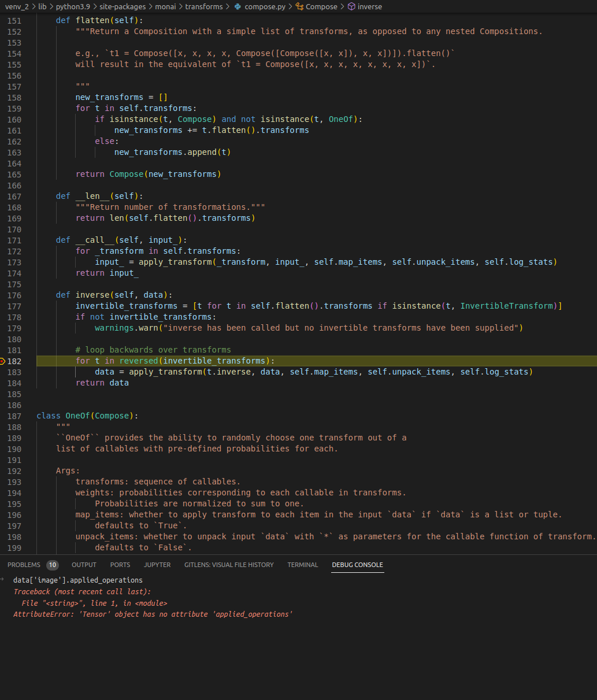Image resolution: width=597 pixels, height=700 pixels.
Task: Click 'def inverse(self, data):' definition
Action: tap(114, 295)
